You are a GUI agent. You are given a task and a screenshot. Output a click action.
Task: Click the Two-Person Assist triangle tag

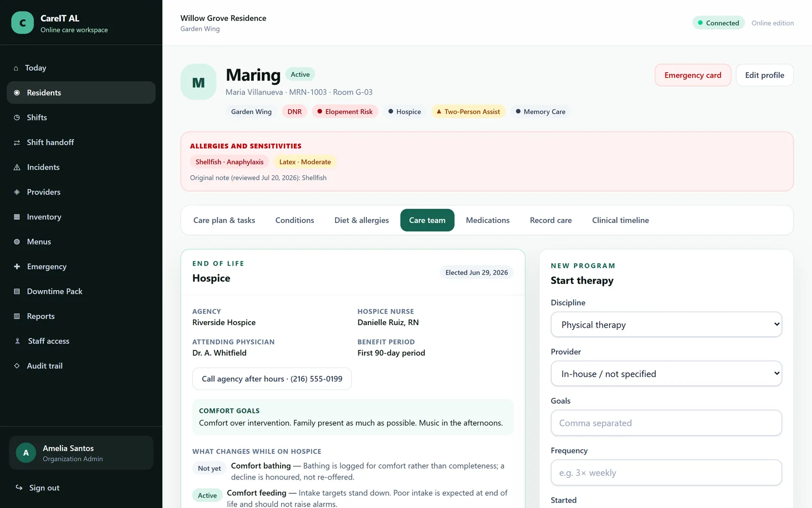pyautogui.click(x=468, y=112)
